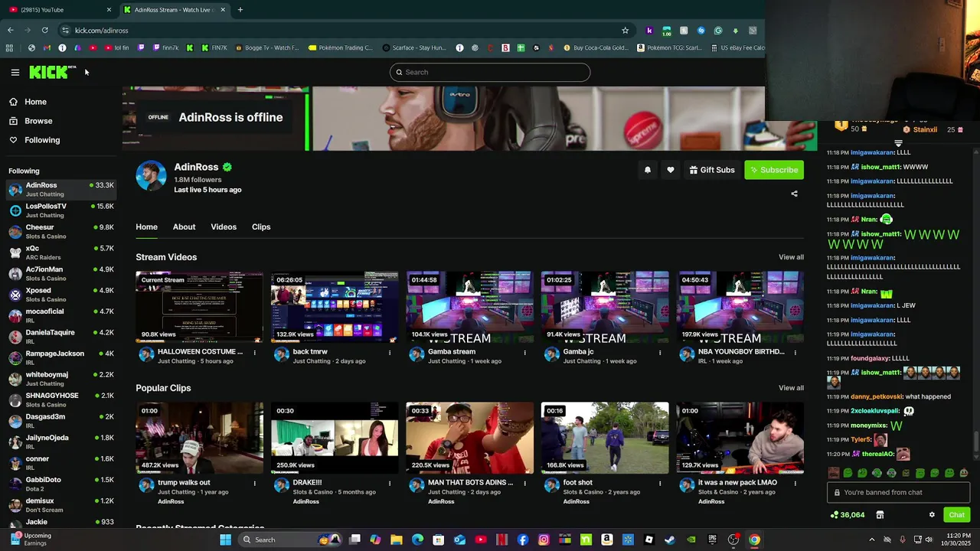Click the green Chat send button
This screenshot has height=551, width=980.
[x=956, y=515]
